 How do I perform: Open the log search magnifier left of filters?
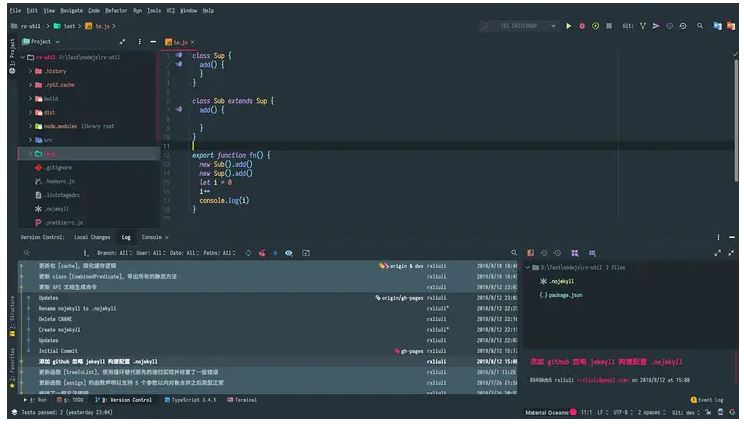pyautogui.click(x=27, y=253)
